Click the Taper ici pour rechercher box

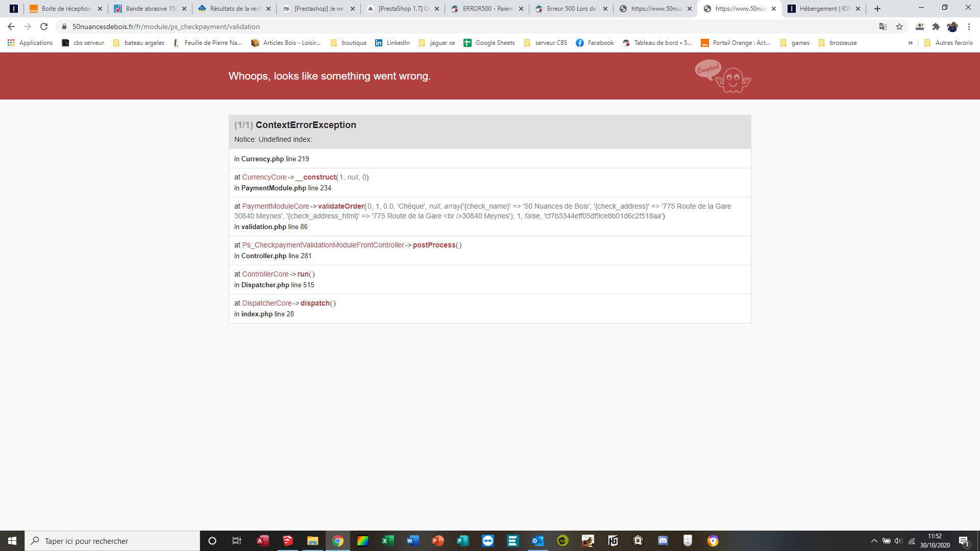click(112, 541)
